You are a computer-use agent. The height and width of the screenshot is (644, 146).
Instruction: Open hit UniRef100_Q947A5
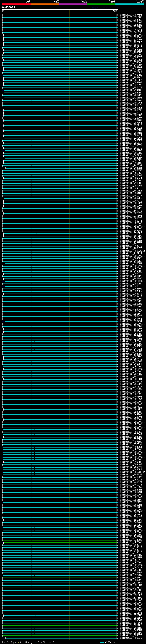pos(131,25)
